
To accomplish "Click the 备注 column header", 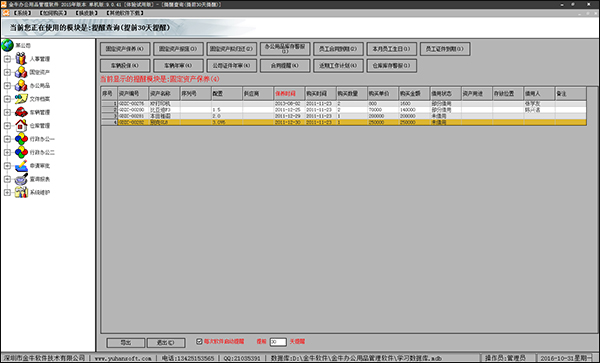I will coord(571,94).
